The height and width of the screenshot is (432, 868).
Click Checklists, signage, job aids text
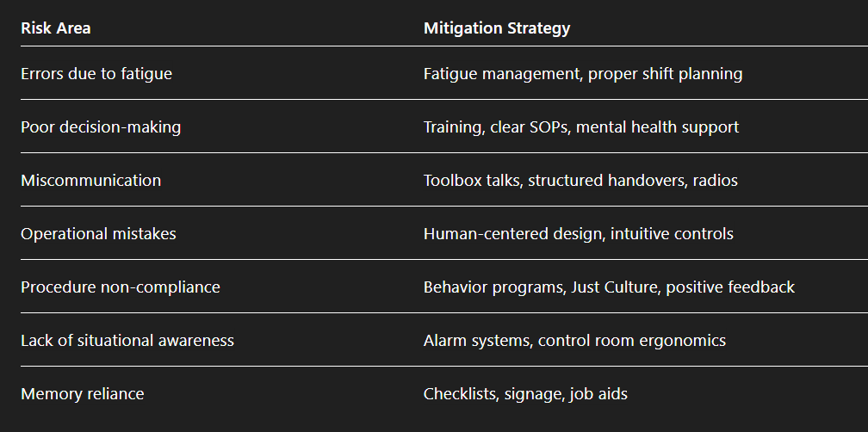[x=525, y=394]
